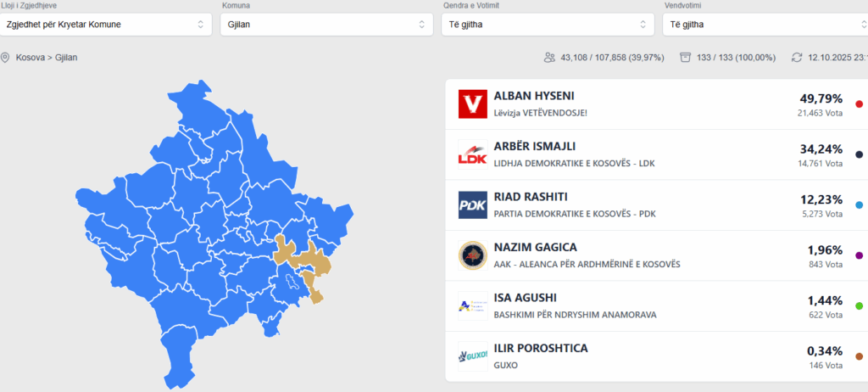868x392 pixels.
Task: Click the Kosova breadcrumb link
Action: click(x=31, y=58)
